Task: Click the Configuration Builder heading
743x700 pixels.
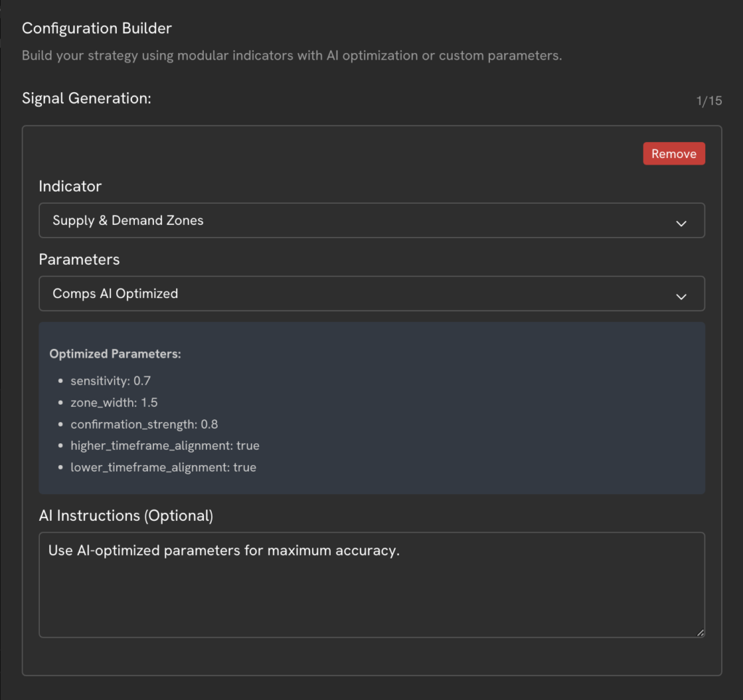Action: (97, 28)
